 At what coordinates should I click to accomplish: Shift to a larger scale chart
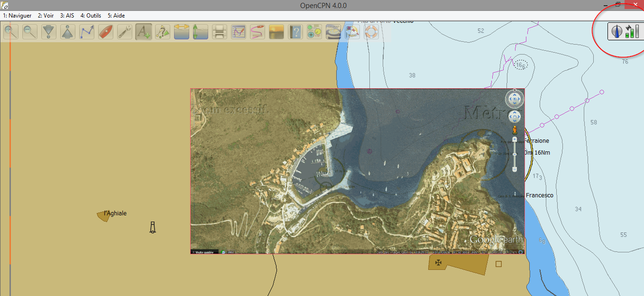49,32
